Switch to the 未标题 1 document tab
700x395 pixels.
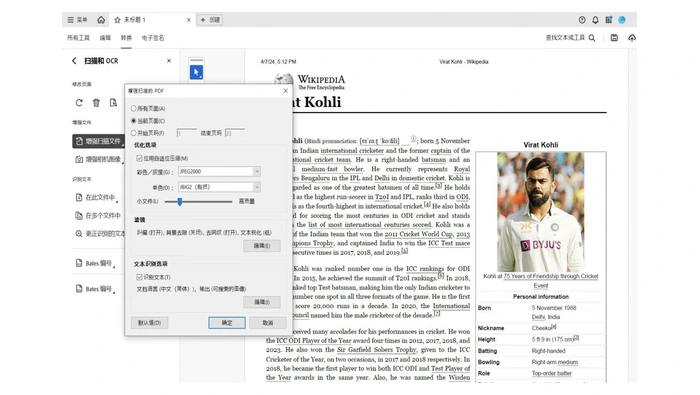tap(152, 20)
